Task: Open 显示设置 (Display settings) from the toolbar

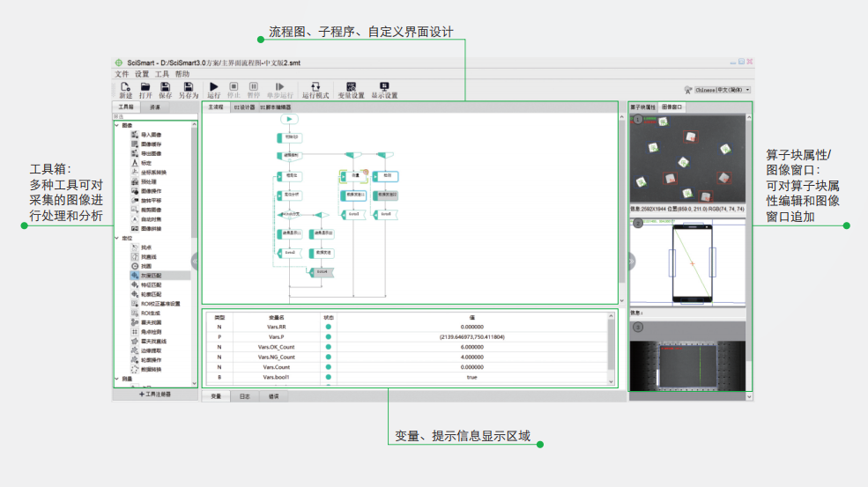Action: click(x=384, y=87)
